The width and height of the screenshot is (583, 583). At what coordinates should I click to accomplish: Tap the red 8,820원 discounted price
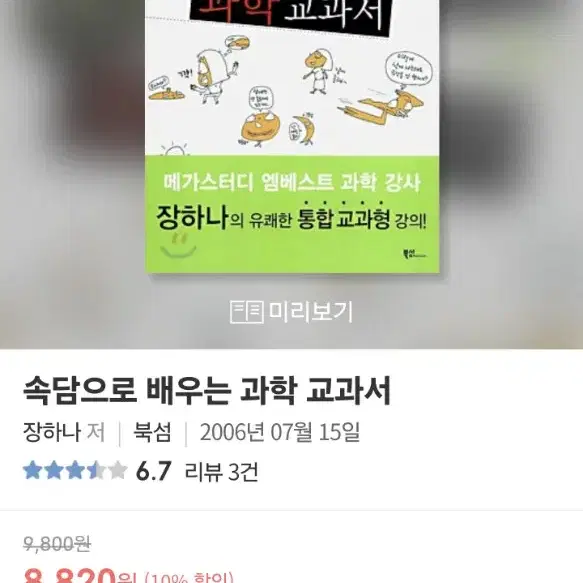tap(80, 575)
